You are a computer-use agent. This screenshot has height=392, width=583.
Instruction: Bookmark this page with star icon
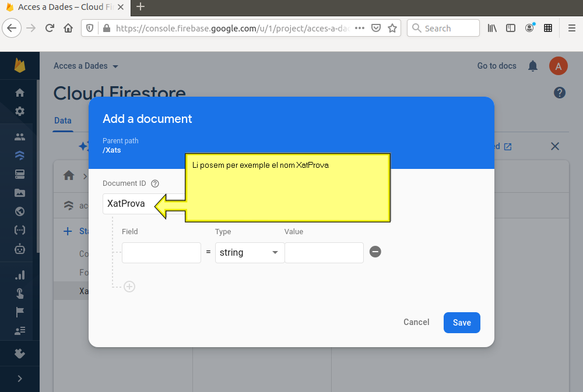click(392, 28)
